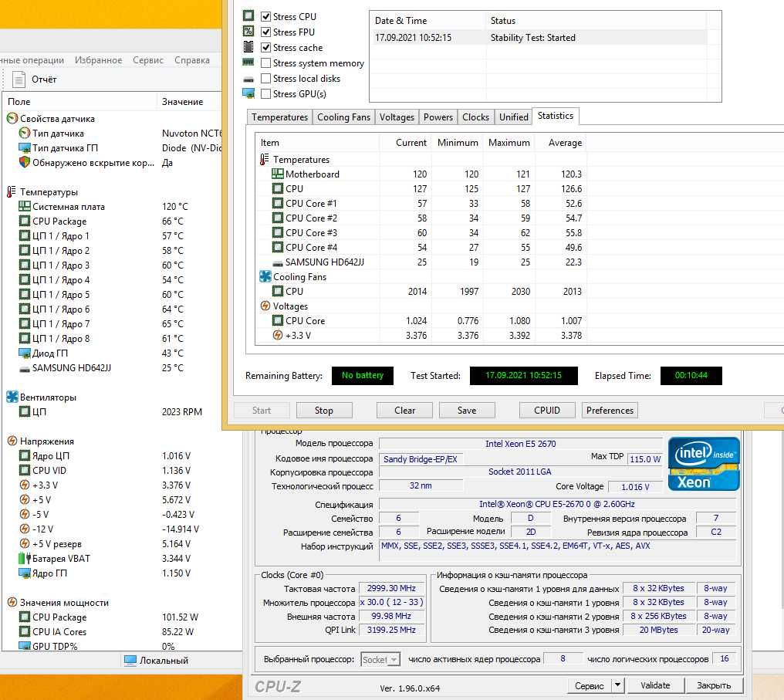
Task: Switch to the Temperatures tab
Action: (x=279, y=117)
